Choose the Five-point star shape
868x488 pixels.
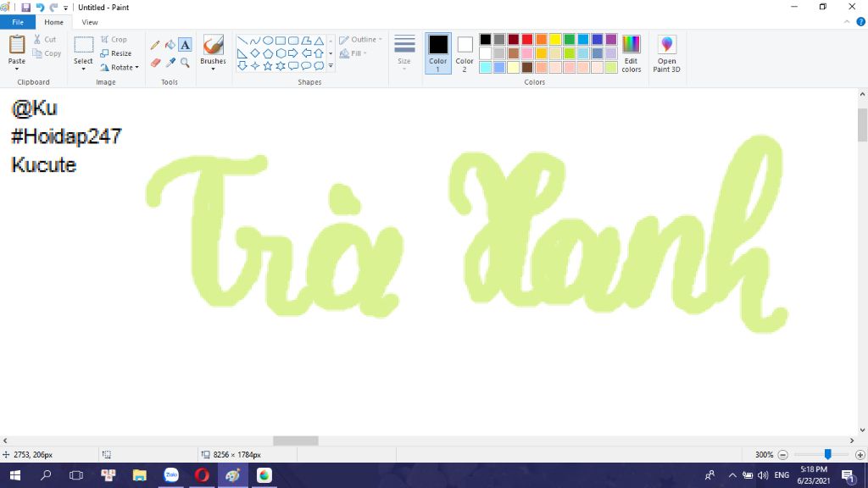(268, 66)
